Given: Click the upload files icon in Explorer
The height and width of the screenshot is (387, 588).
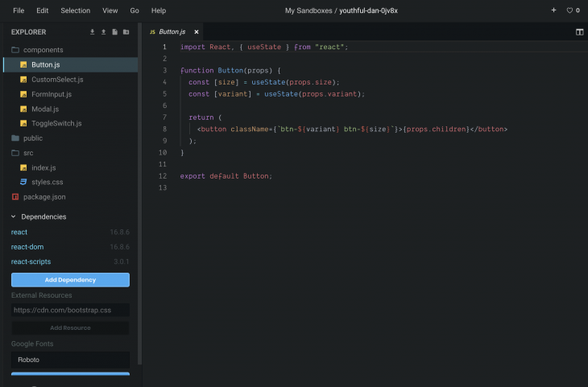Looking at the screenshot, I should (x=103, y=32).
